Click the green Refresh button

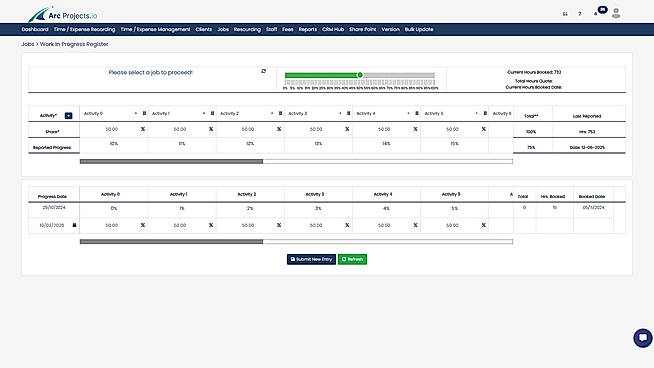352,259
